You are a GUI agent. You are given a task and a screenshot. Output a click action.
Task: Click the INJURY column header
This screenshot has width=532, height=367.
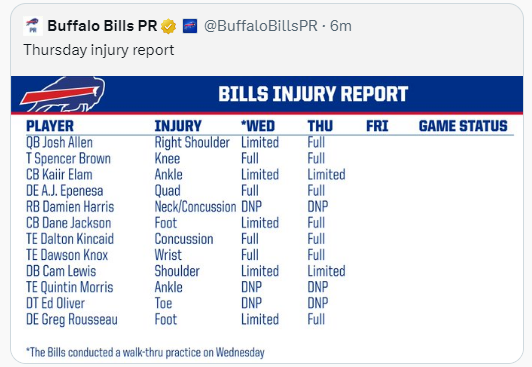coord(178,126)
